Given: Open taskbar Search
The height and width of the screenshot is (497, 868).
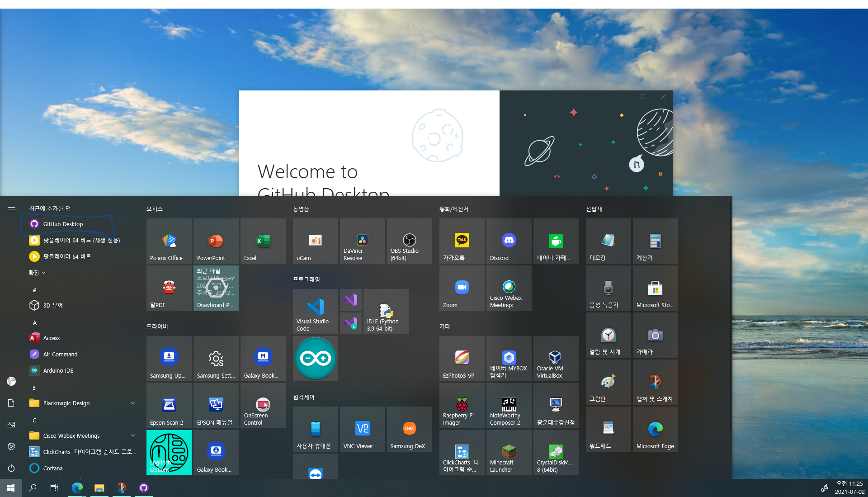Looking at the screenshot, I should pyautogui.click(x=33, y=488).
